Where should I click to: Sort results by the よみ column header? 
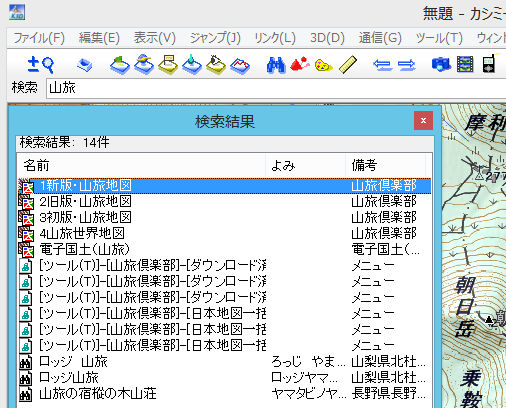point(305,165)
